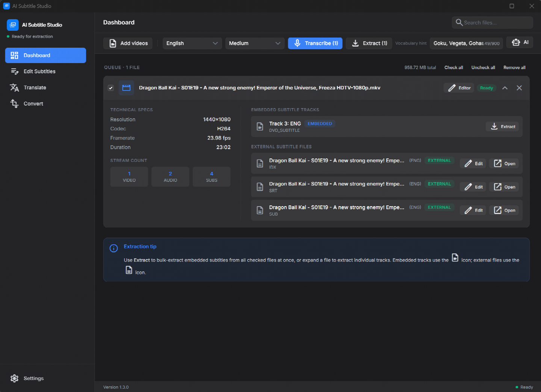The height and width of the screenshot is (392, 541).
Task: Extract Track 3 ENG embedded subtitle
Action: coord(502,127)
